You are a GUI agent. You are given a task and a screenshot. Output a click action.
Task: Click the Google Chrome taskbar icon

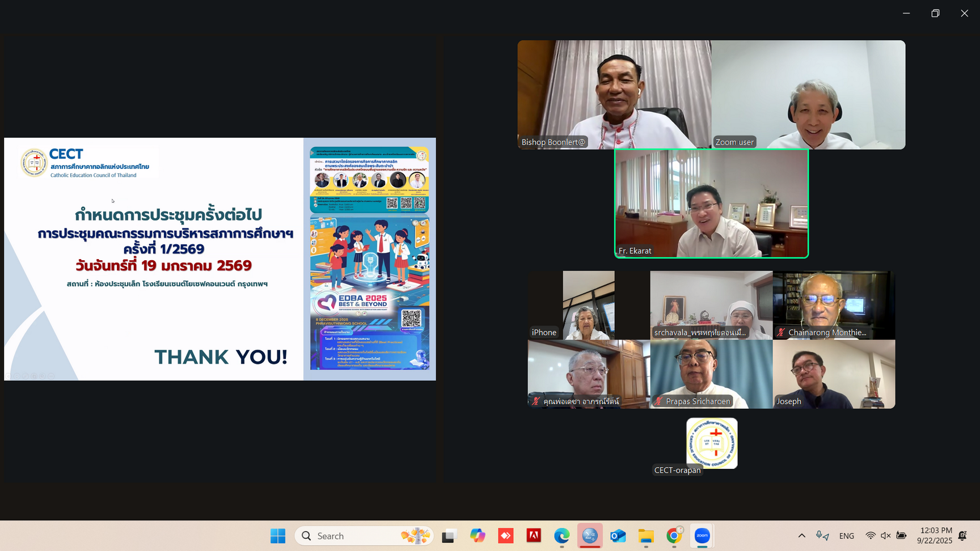[674, 536]
